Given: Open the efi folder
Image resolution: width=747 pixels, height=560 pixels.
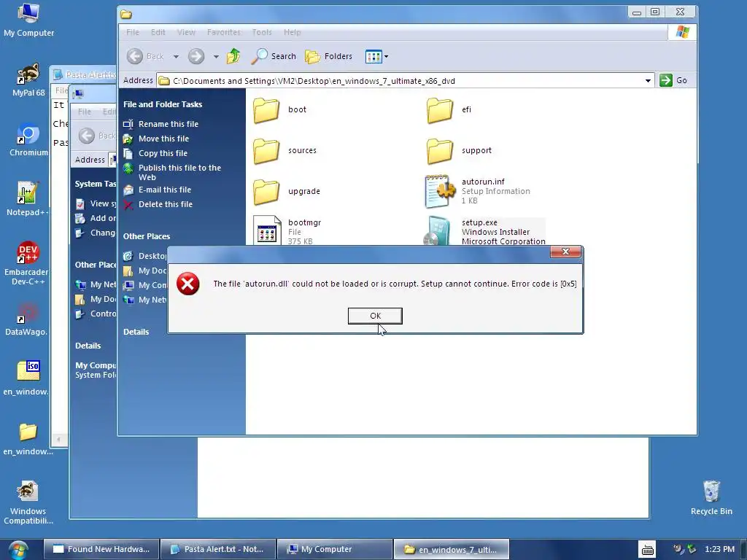Looking at the screenshot, I should click(x=440, y=110).
